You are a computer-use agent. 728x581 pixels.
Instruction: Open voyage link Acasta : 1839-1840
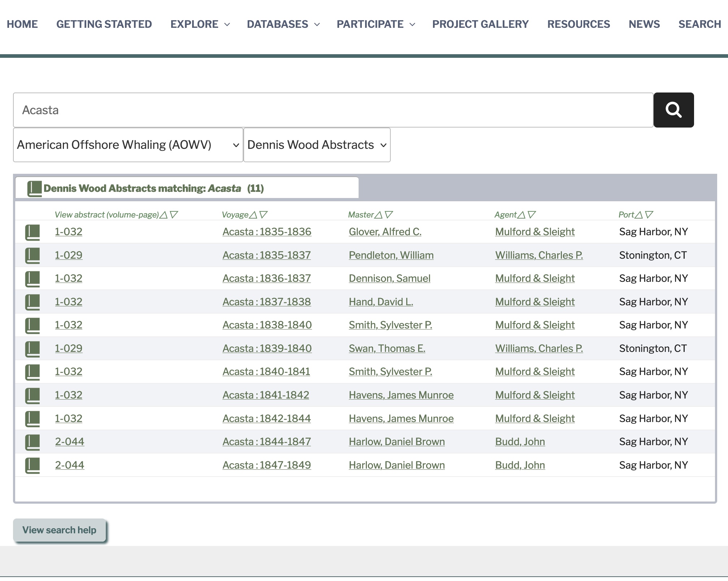[267, 348]
